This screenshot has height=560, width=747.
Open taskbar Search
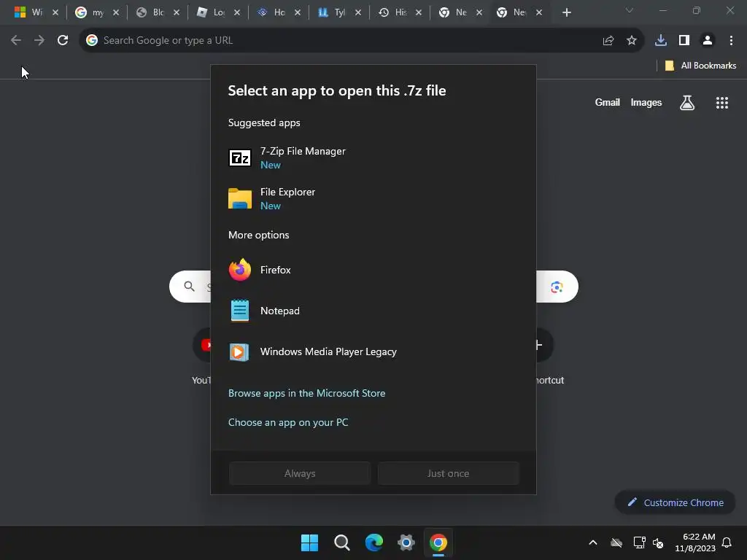[x=342, y=542]
